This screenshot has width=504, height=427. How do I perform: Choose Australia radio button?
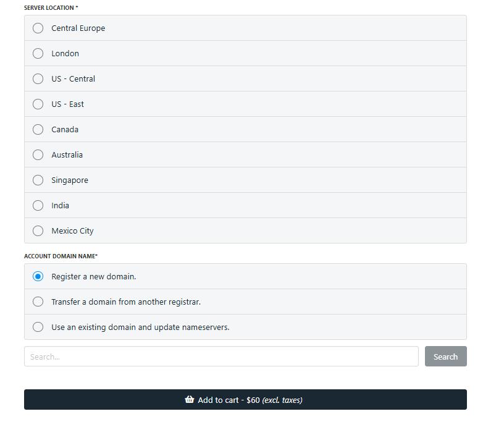click(x=38, y=155)
